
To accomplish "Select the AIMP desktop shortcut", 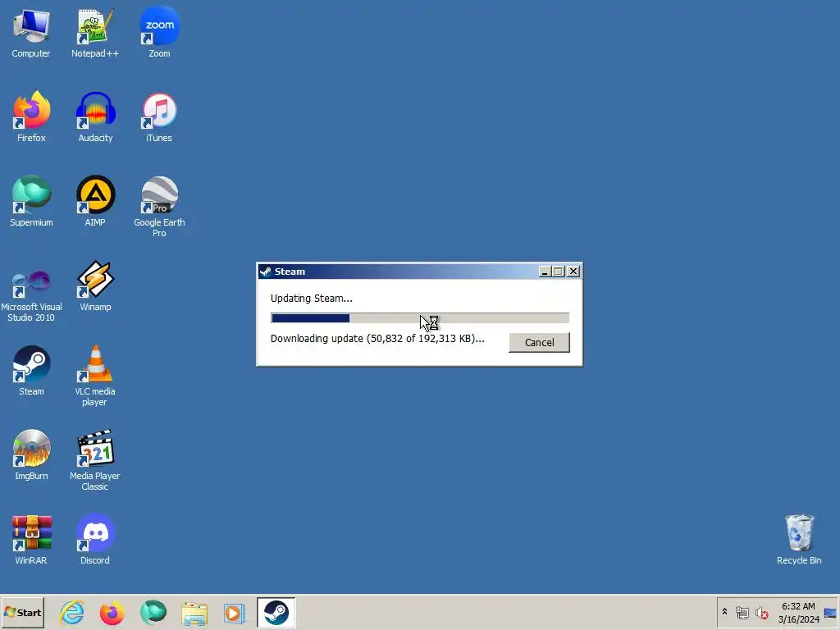I will click(x=95, y=202).
